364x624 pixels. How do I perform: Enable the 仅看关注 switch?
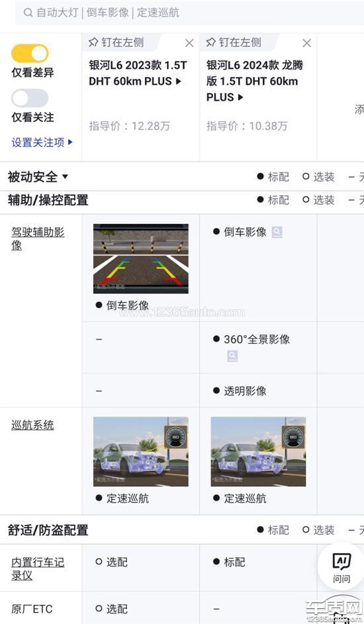pyautogui.click(x=30, y=98)
